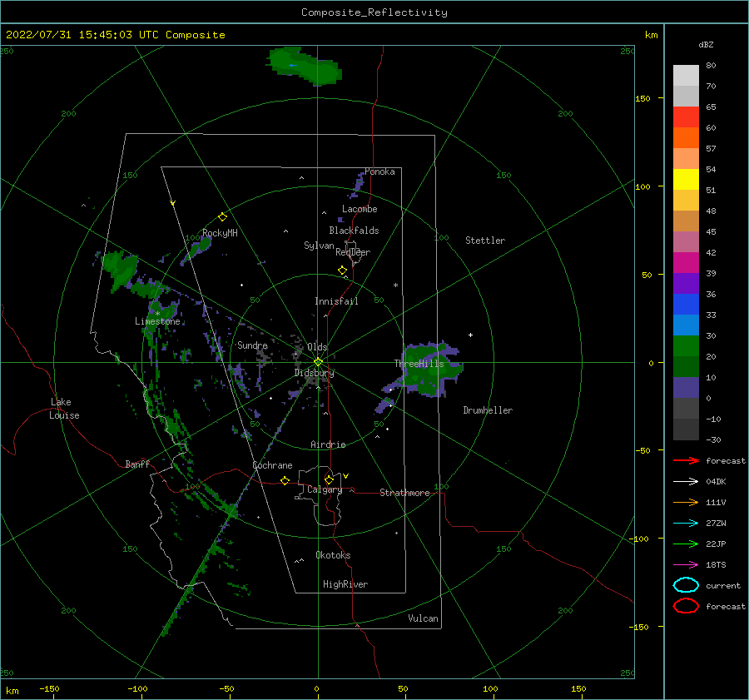Click the Composite_Reflectivity title text
The image size is (749, 700).
374,12
